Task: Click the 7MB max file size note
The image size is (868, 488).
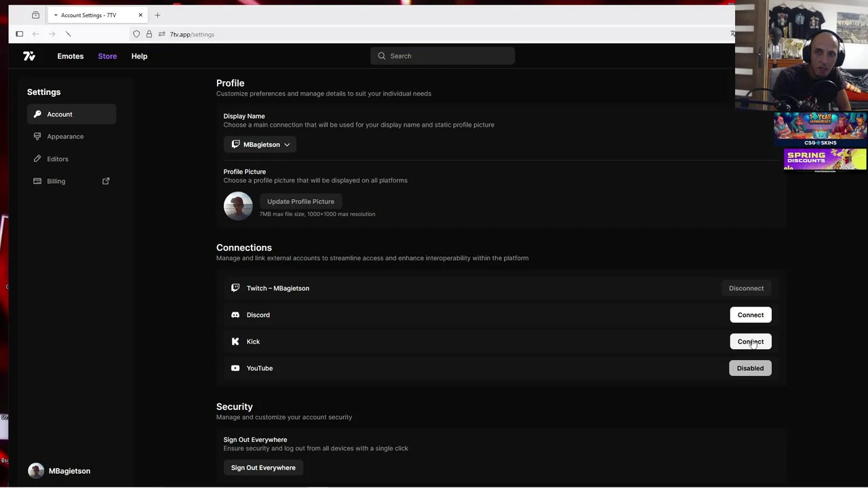Action: pyautogui.click(x=317, y=214)
